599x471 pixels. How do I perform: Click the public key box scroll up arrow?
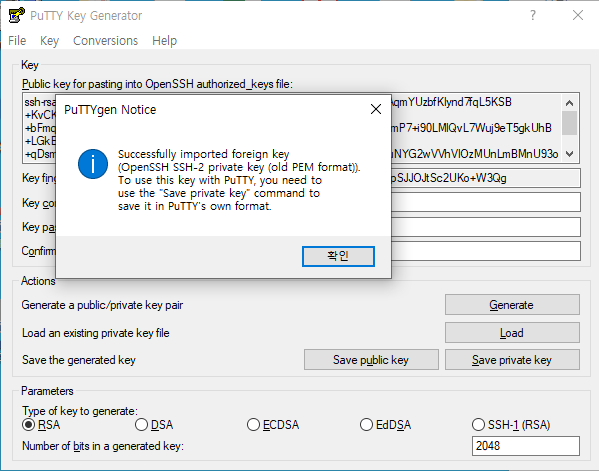[x=570, y=103]
